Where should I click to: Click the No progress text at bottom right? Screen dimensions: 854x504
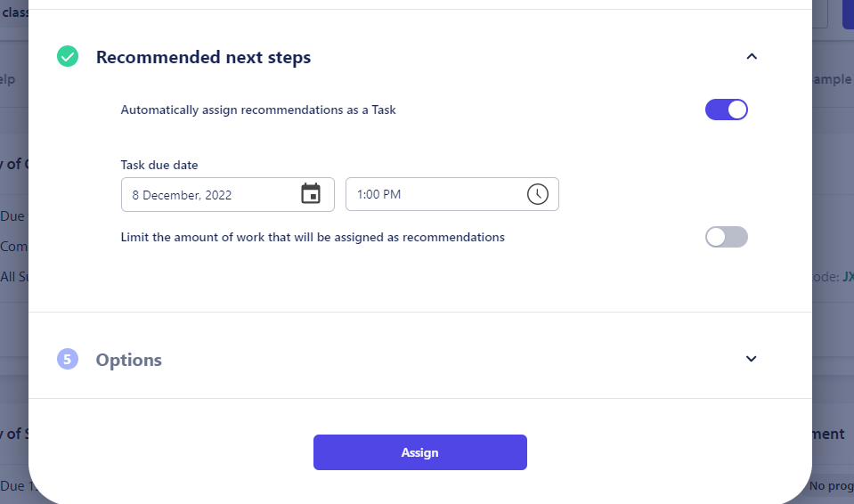832,486
